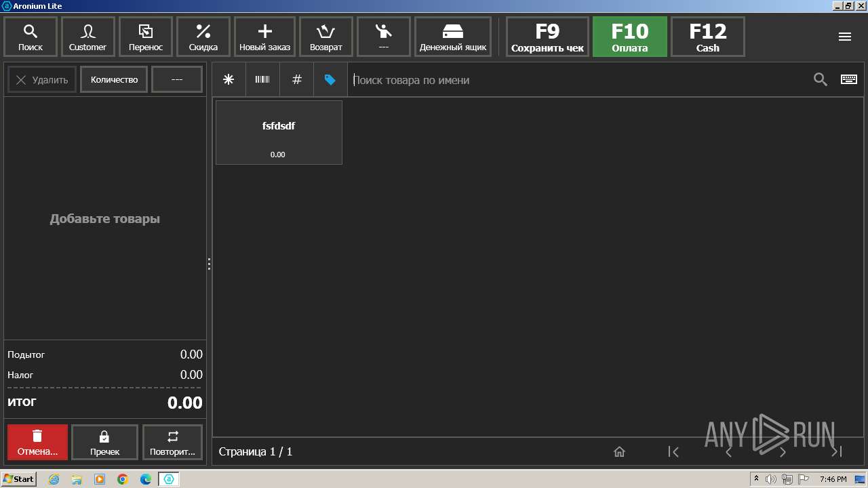Click the magnifier icon in product search
868x488 pixels.
pyautogui.click(x=821, y=80)
